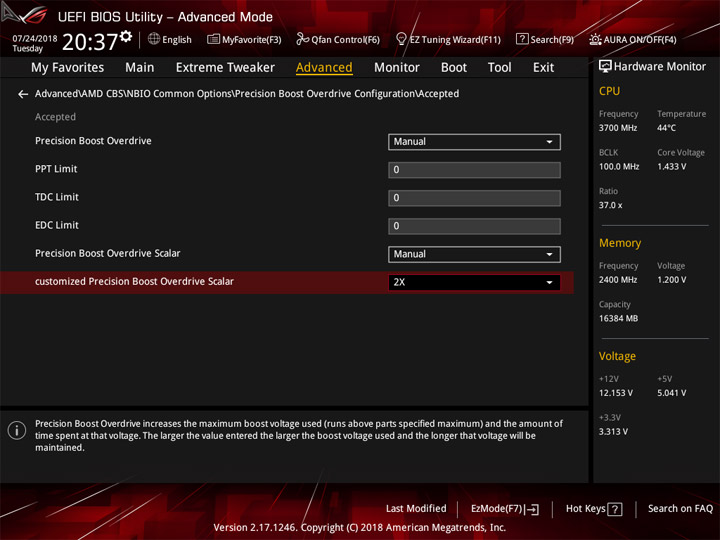Click the Search question mark icon
The width and height of the screenshot is (720, 540).
pos(522,39)
